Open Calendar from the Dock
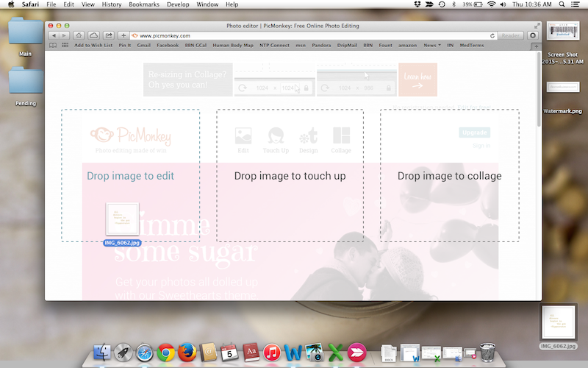This screenshot has height=368, width=588. coord(229,353)
